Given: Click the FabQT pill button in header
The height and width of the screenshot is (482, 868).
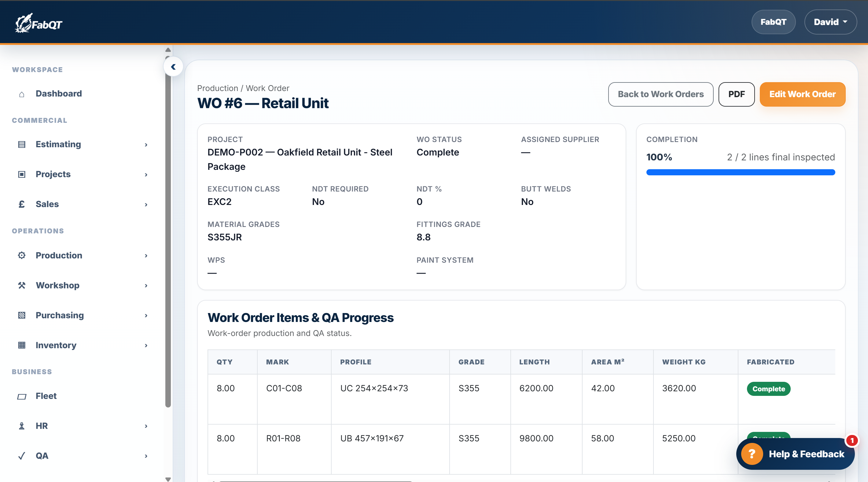Looking at the screenshot, I should click(773, 22).
